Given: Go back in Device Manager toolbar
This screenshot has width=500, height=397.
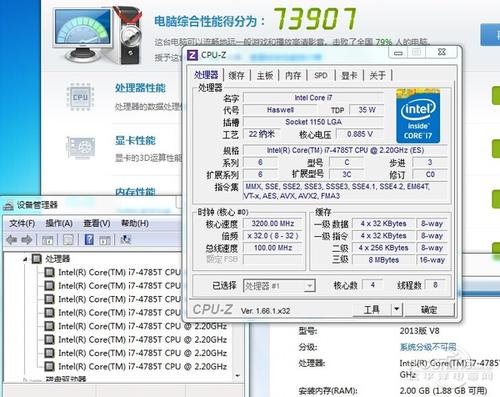Looking at the screenshot, I should coord(12,240).
